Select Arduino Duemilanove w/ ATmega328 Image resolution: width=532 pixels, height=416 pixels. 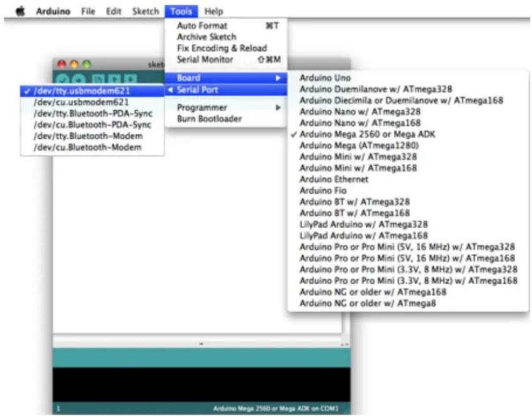click(408, 89)
